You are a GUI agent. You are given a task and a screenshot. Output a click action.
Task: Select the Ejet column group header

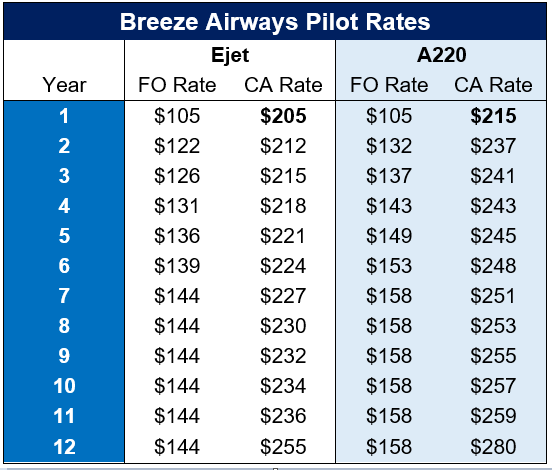(230, 55)
